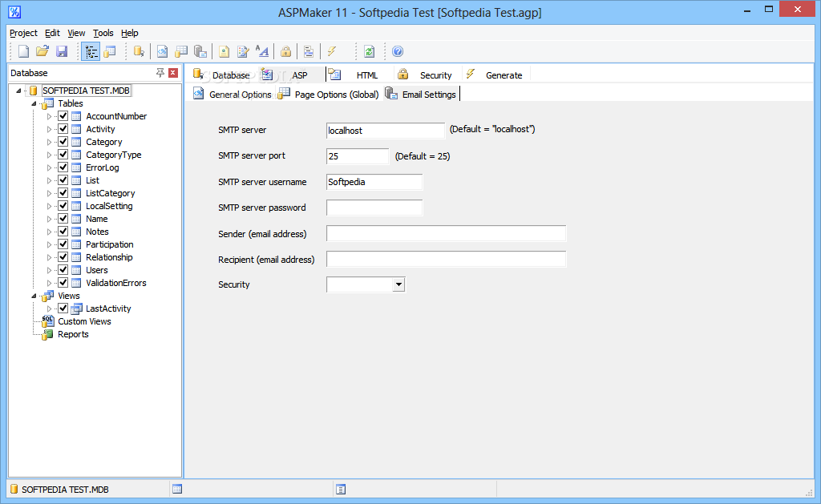Uncheck the AccountNumber table checkbox
Viewport: 821px width, 504px height.
point(63,115)
